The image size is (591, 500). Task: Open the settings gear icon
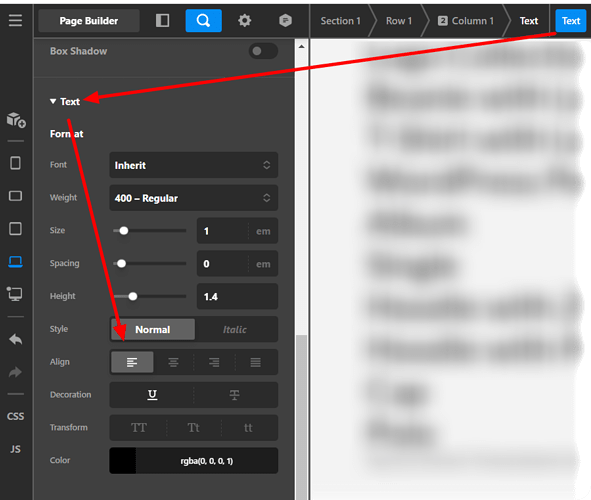click(x=245, y=20)
